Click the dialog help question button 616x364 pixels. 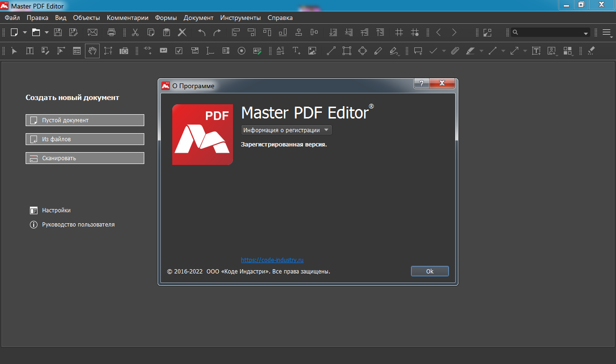[x=421, y=83]
